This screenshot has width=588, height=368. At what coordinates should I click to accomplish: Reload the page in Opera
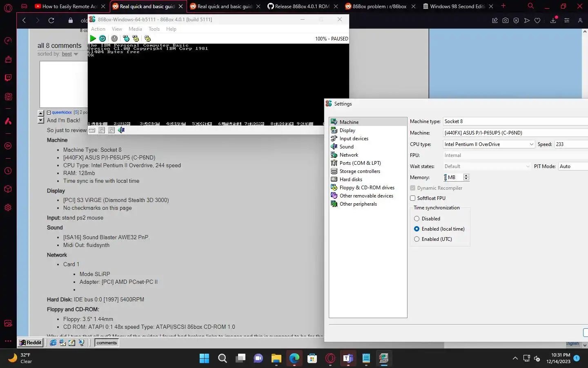click(51, 20)
